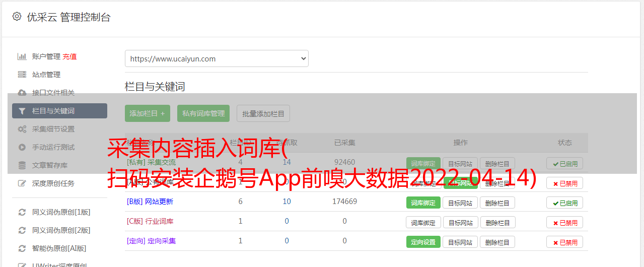This screenshot has width=644, height=267.
Task: Click the 批量添加栏目 button
Action: click(263, 113)
